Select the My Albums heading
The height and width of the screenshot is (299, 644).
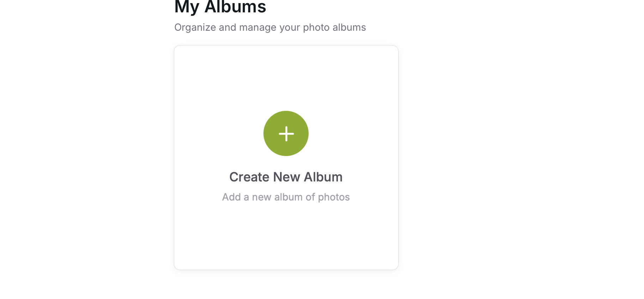coord(220,7)
